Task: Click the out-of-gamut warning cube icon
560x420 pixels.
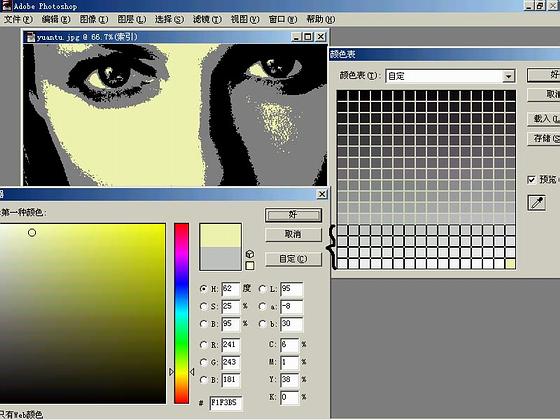Action: click(250, 254)
